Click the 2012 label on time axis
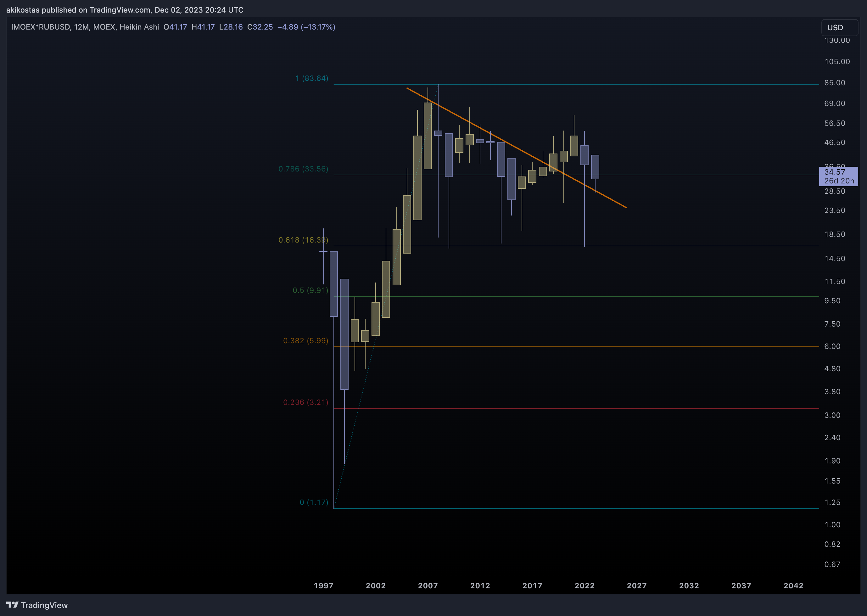This screenshot has height=616, width=867. [x=480, y=586]
